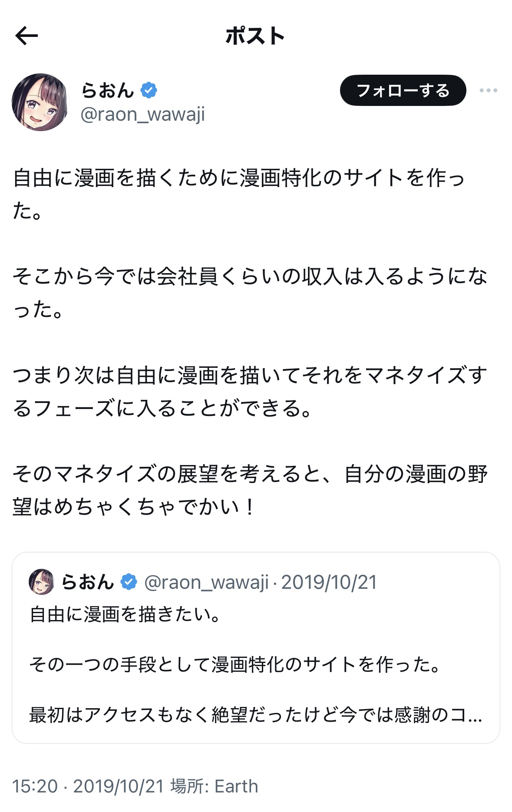Click the ポスト header title
The width and height of the screenshot is (512, 812).
point(255,36)
